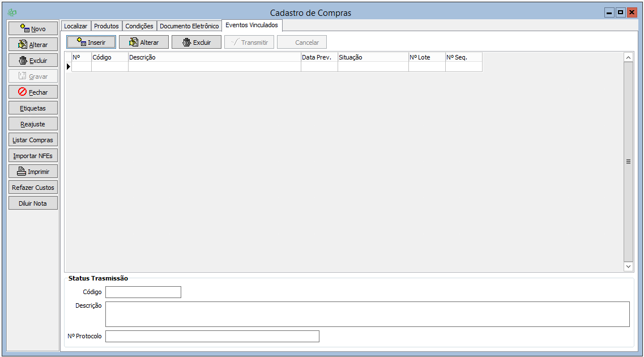Click the grid scrollbar down arrow
Image resolution: width=644 pixels, height=357 pixels.
click(628, 266)
